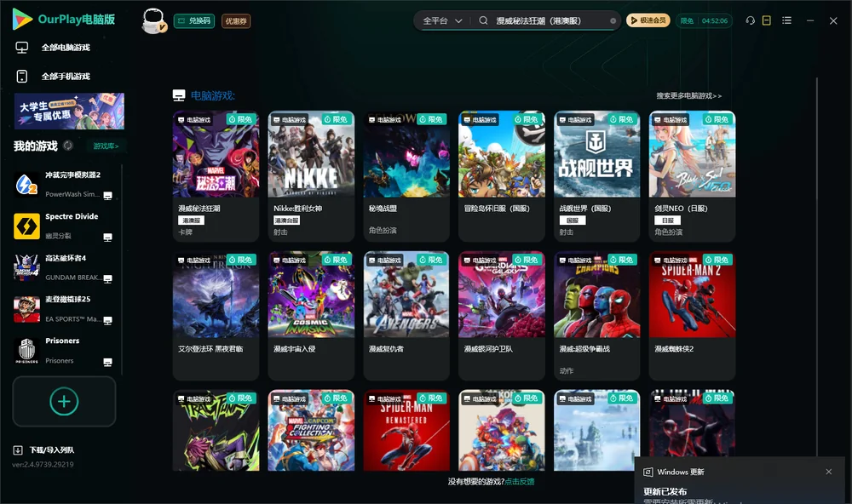The height and width of the screenshot is (504, 852).
Task: Open the 漫威宇宙入侵 game card
Action: click(311, 316)
